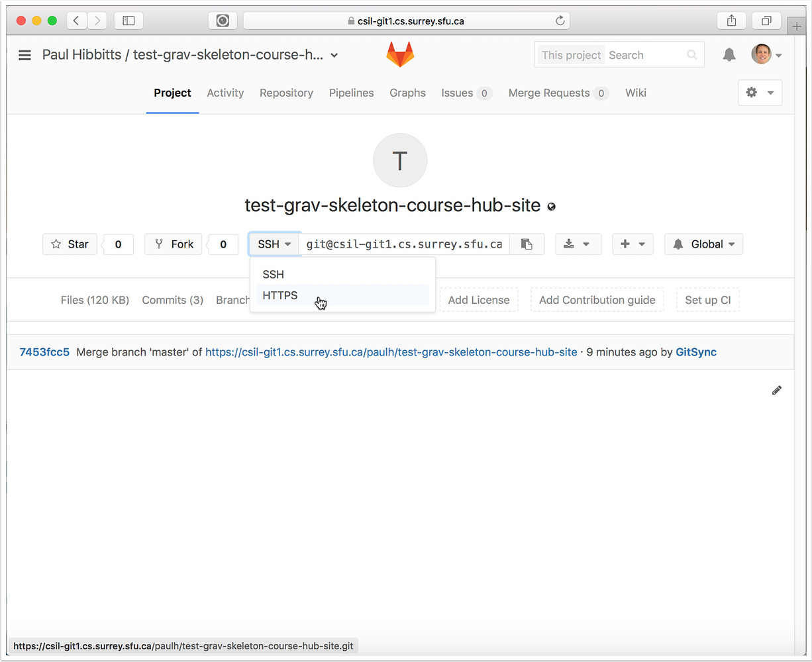812x662 pixels.
Task: View the Commits (3) list
Action: [172, 300]
